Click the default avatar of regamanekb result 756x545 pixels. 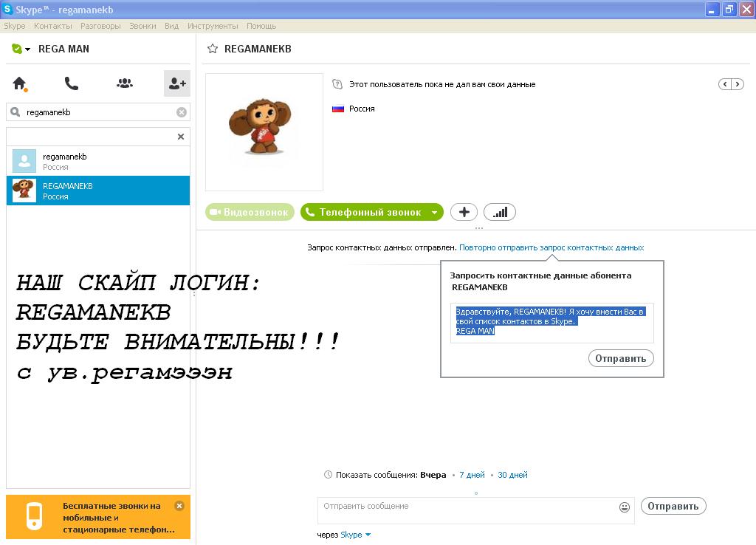click(24, 161)
